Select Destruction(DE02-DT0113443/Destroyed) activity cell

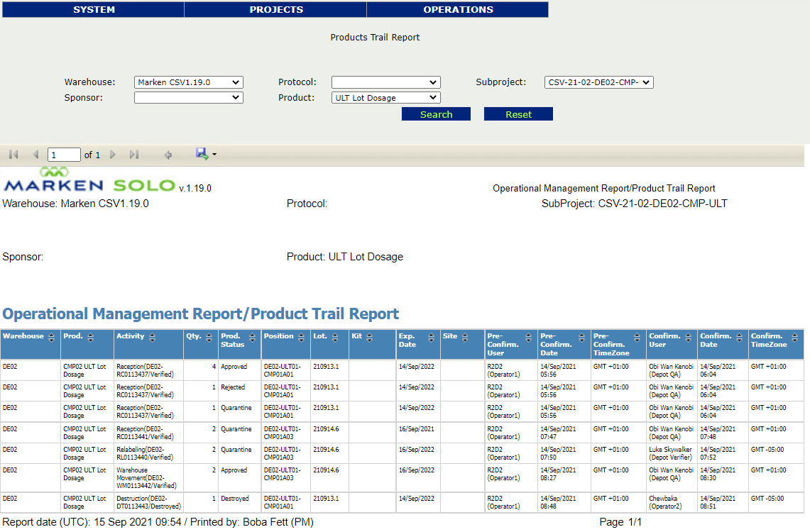(x=149, y=503)
